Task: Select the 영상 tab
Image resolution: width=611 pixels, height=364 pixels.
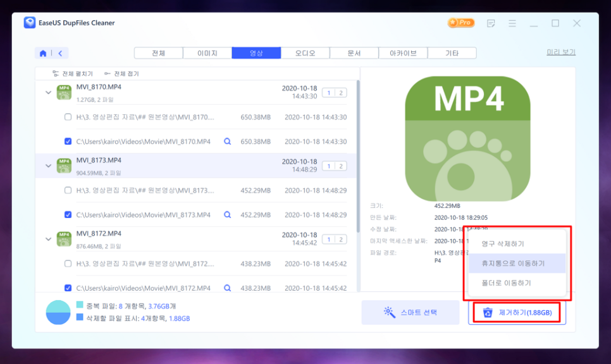Action: click(256, 53)
